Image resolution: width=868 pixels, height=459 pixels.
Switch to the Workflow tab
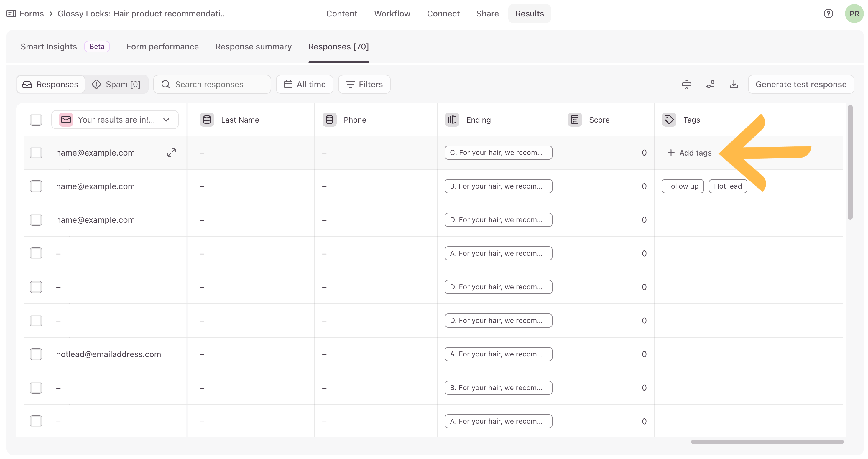[392, 14]
